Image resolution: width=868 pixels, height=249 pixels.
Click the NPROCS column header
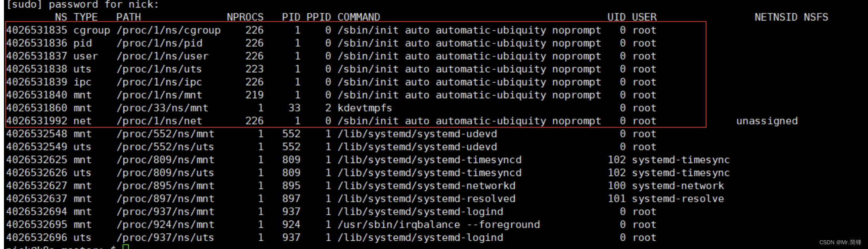coord(245,17)
